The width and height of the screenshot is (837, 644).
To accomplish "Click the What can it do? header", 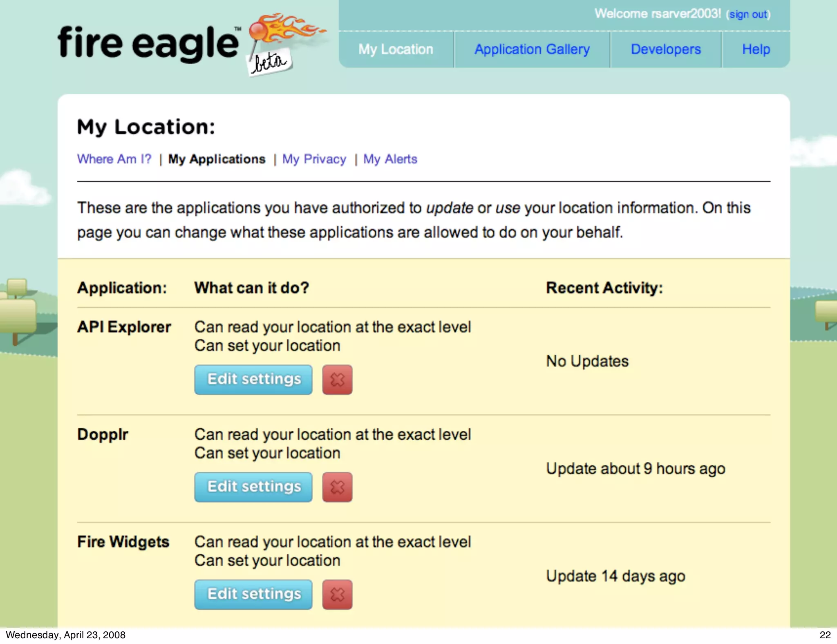I will pos(252,288).
